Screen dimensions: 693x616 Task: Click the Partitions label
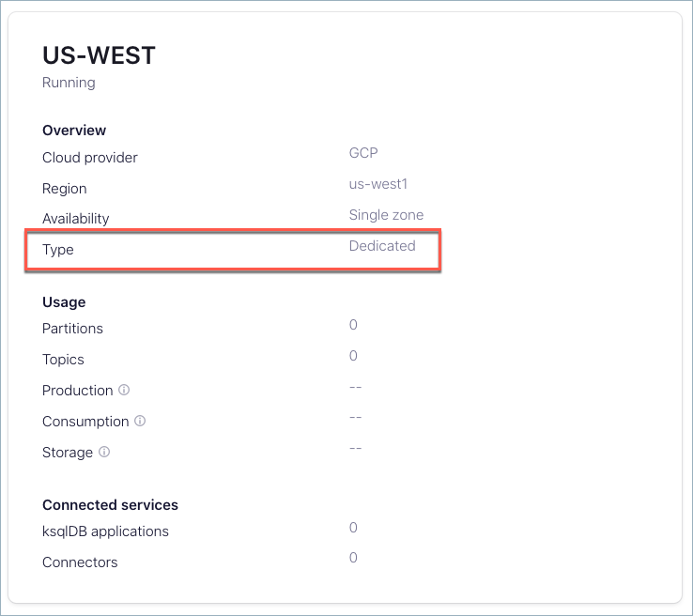pos(72,329)
